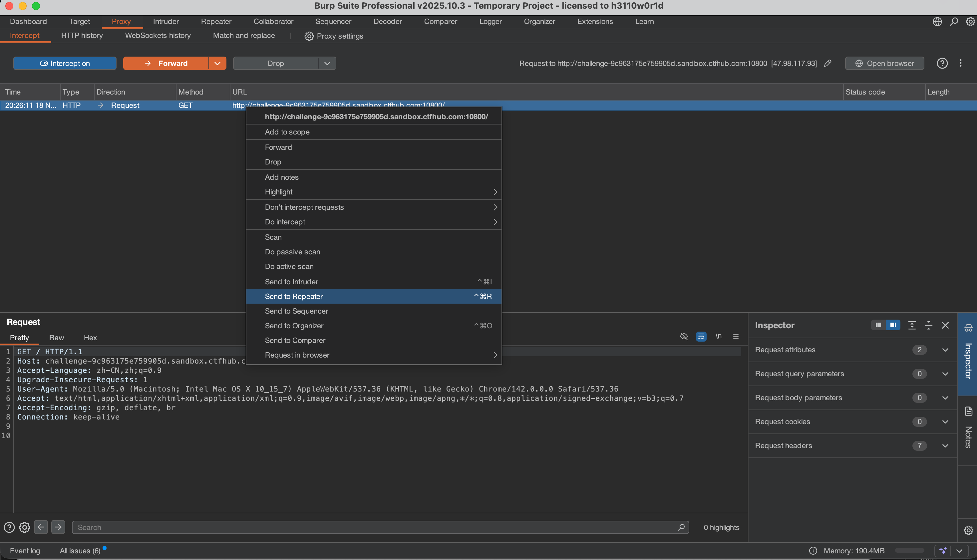This screenshot has height=560, width=977.
Task: Click the Open browser button
Action: point(884,64)
